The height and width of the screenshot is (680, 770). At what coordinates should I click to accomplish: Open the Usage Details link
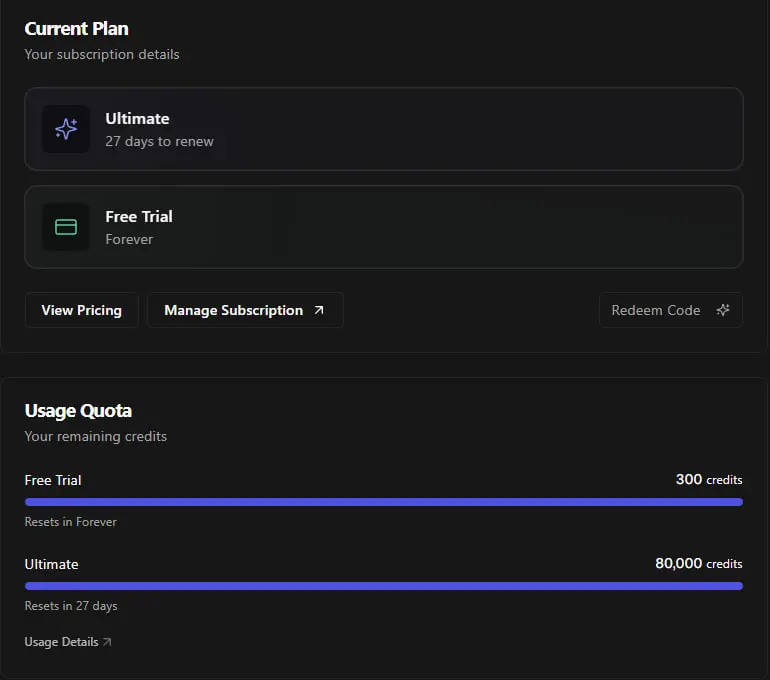pyautogui.click(x=68, y=642)
